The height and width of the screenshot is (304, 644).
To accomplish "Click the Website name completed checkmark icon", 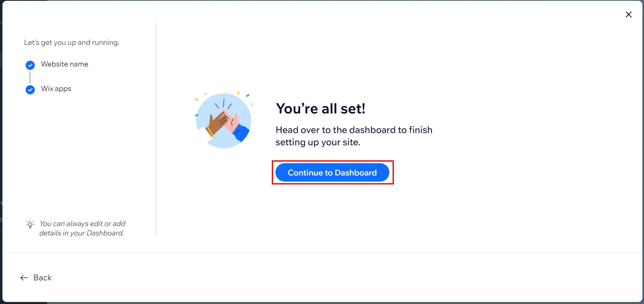I will (30, 65).
